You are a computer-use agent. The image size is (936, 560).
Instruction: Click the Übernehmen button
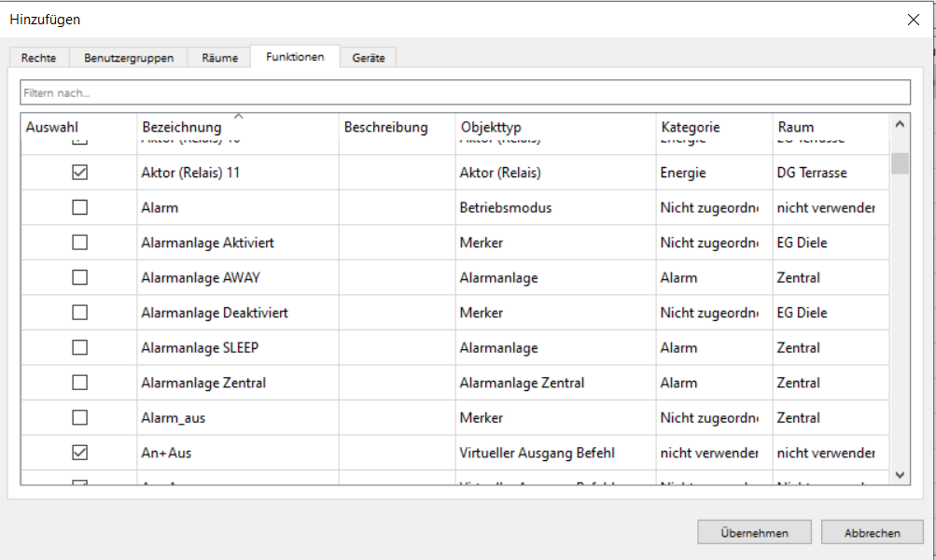754,533
